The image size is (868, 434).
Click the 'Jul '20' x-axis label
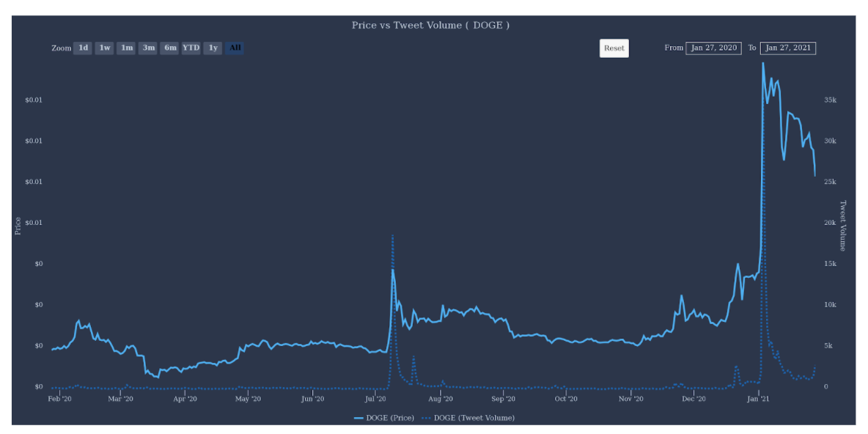(x=376, y=399)
